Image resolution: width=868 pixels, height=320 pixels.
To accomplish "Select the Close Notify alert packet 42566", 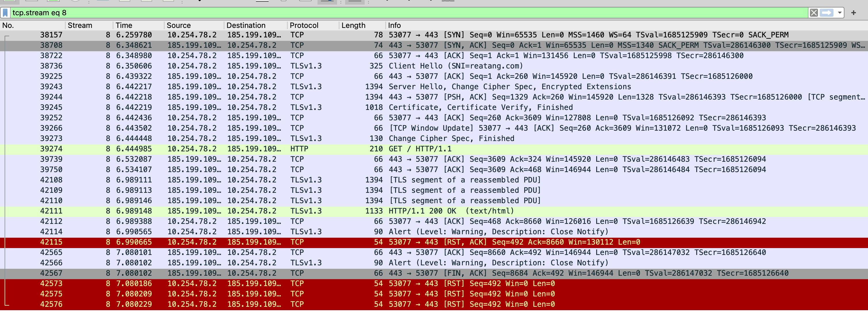I will click(434, 263).
